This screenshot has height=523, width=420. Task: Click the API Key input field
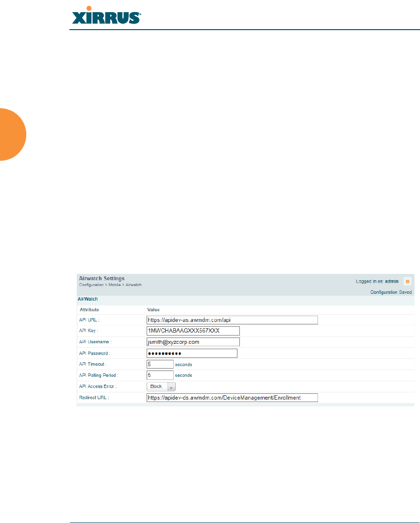coord(193,331)
